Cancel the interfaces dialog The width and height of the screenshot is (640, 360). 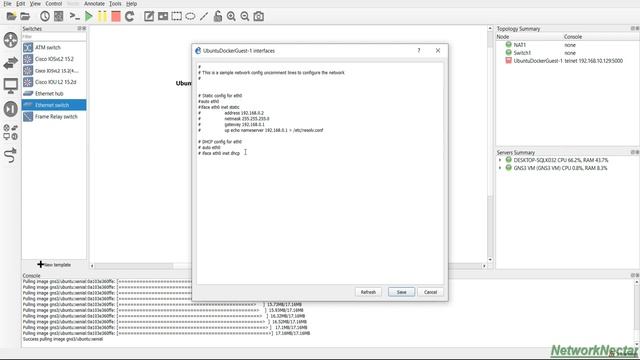pyautogui.click(x=430, y=292)
